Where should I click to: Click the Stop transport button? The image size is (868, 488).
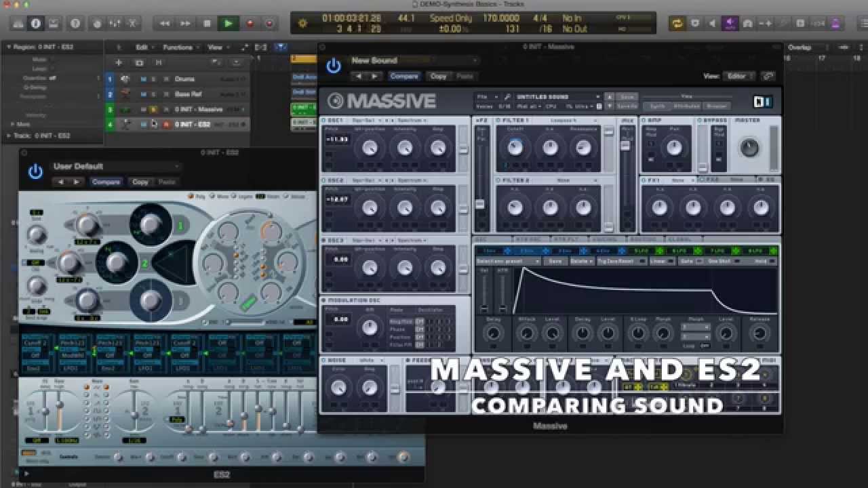(207, 23)
